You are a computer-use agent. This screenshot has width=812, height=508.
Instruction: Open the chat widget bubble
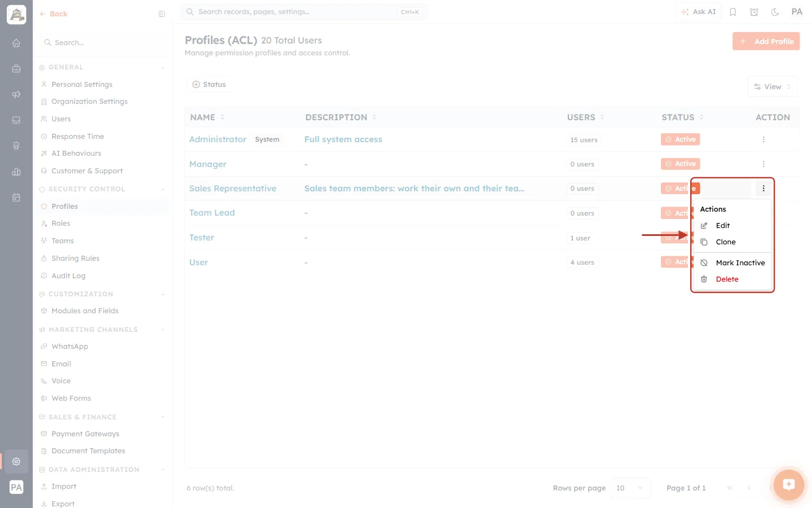pyautogui.click(x=789, y=484)
